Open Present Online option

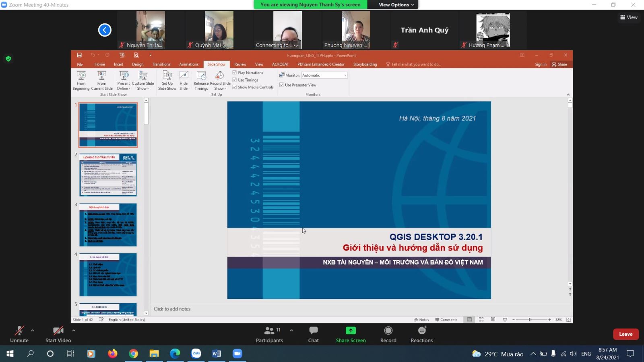[124, 80]
